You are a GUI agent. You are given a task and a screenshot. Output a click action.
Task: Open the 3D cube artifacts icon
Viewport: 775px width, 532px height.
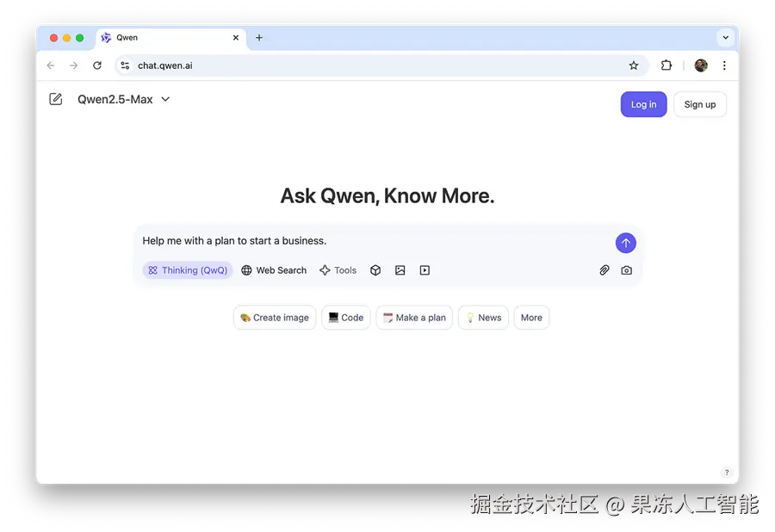(375, 270)
